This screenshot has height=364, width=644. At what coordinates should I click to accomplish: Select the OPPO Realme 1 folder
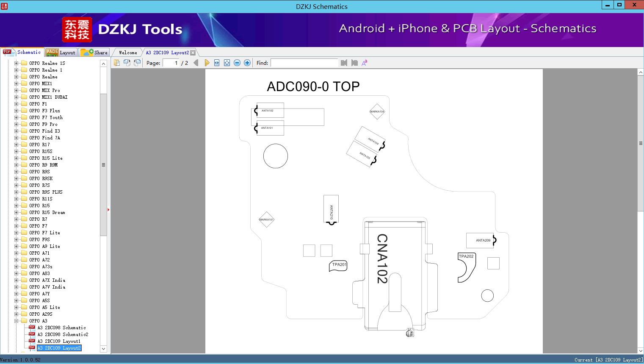(46, 70)
